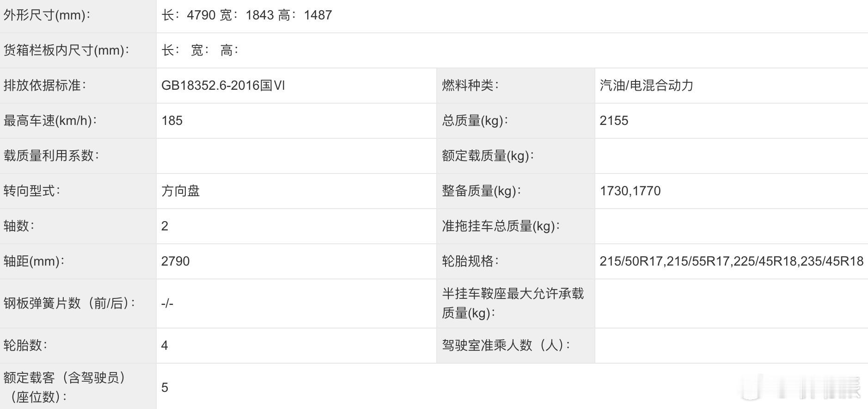Image resolution: width=868 pixels, height=409 pixels.
Task: Click the 额定载质量(kg) label
Action: click(488, 156)
